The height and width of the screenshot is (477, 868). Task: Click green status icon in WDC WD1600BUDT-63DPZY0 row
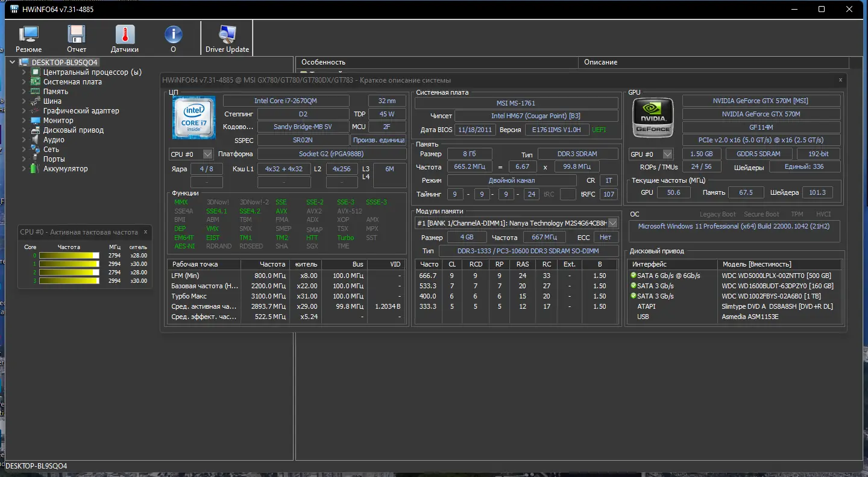click(x=634, y=286)
